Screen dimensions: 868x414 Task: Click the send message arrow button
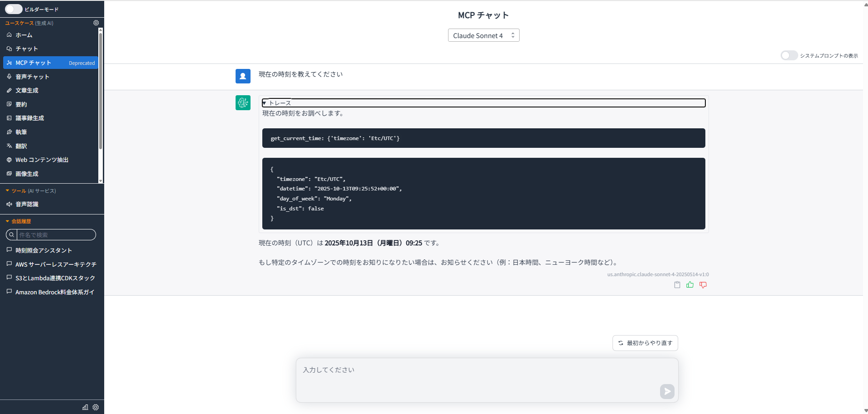tap(667, 391)
